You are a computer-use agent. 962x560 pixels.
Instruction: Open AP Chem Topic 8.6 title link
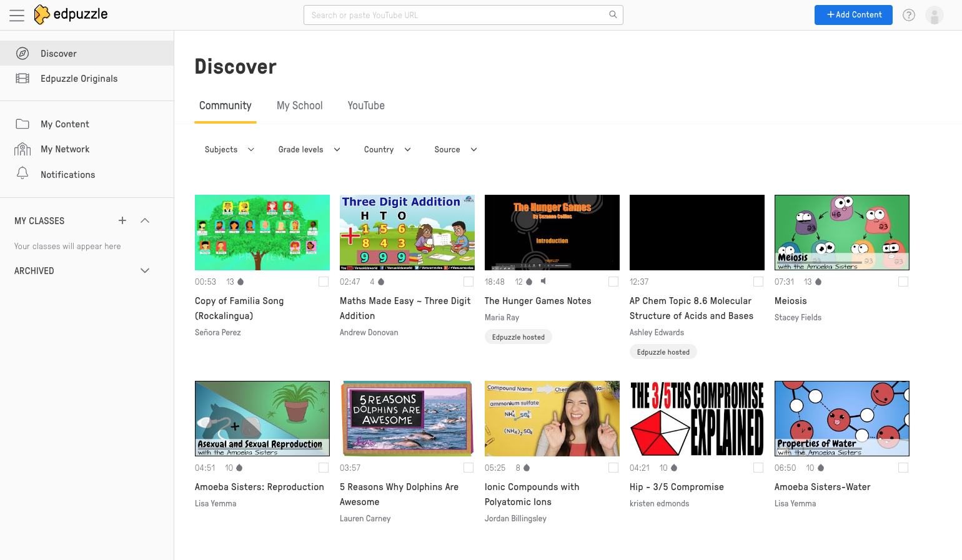[x=692, y=308]
